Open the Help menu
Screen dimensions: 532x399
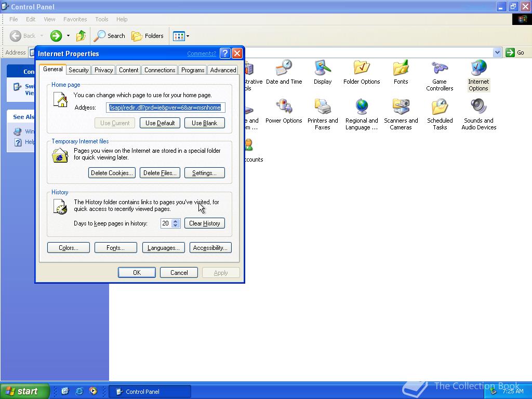pos(122,19)
